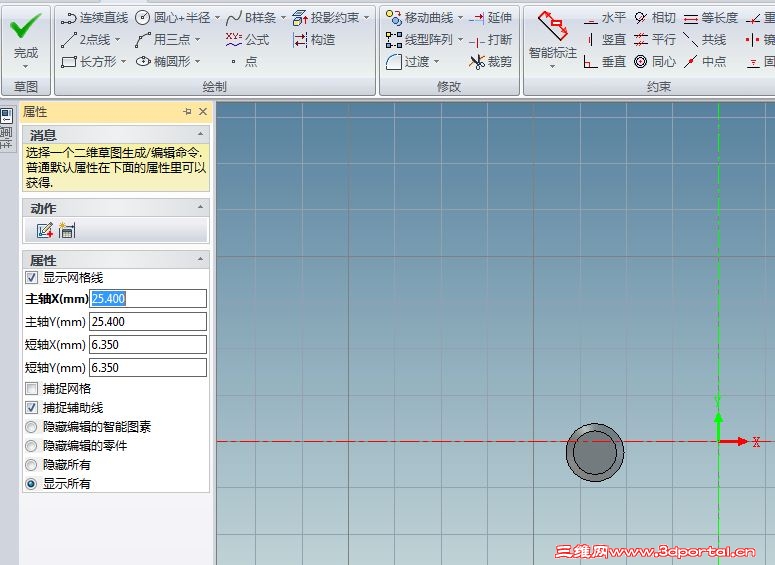
Task: Apply the 等长度 equal length constraint
Action: click(x=711, y=18)
